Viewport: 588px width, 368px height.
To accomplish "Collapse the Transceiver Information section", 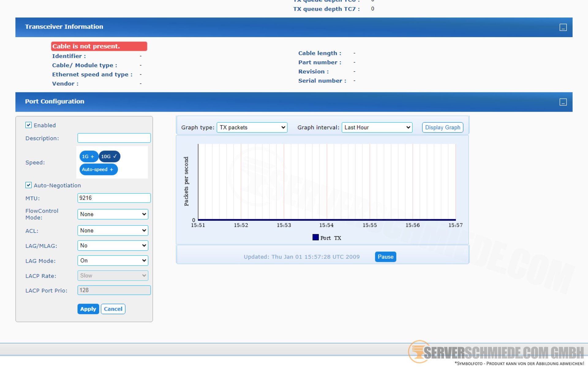I will 563,27.
